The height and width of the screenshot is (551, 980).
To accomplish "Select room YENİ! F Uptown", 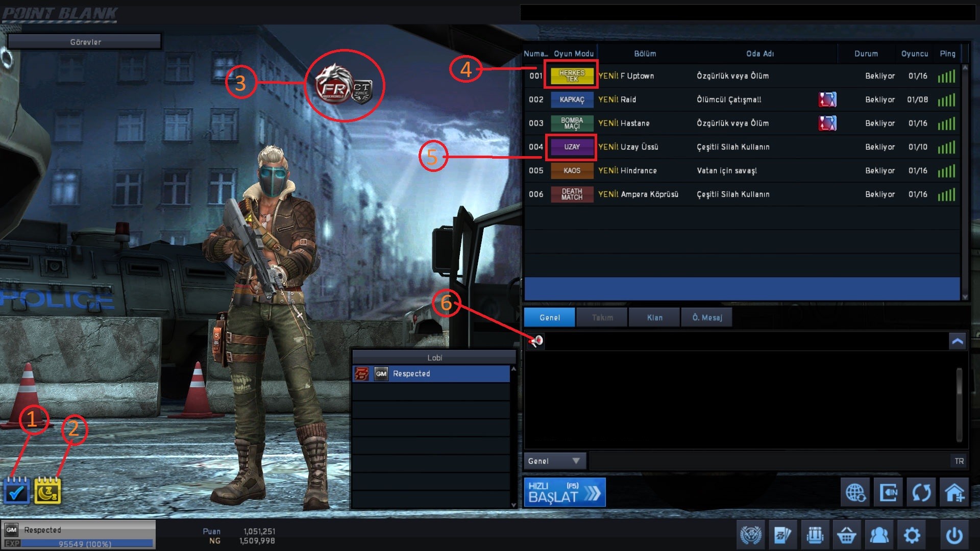I will 743,76.
